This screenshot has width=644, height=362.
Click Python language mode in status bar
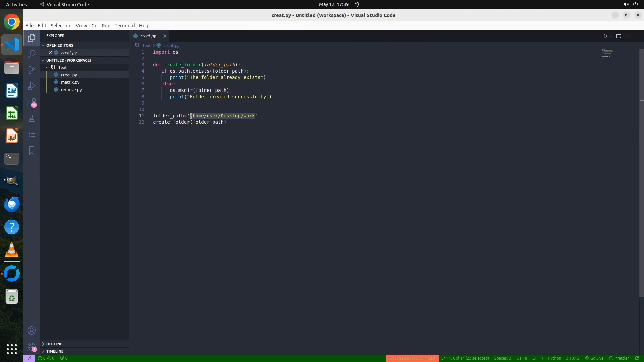(554, 358)
